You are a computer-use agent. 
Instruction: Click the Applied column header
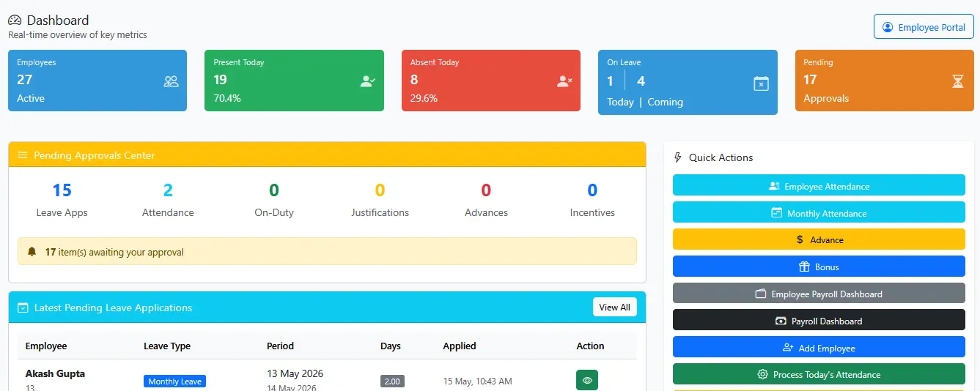pyautogui.click(x=460, y=346)
